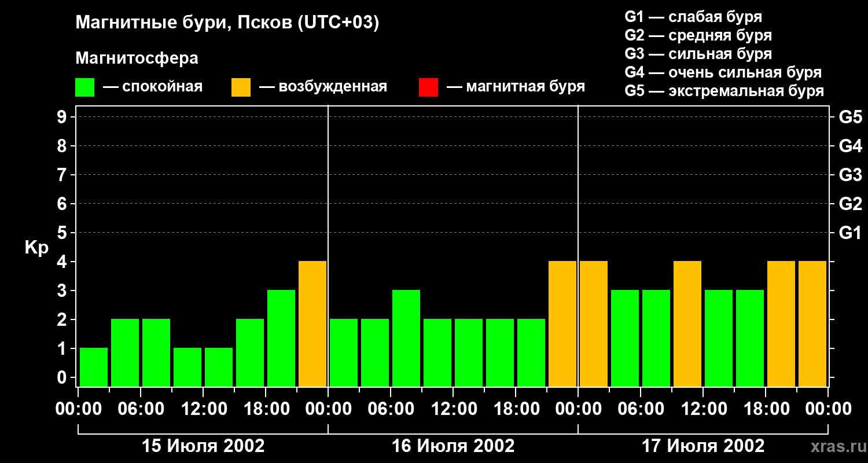Select the 16 Июля 21:00–00:00 yellow bar

(x=562, y=324)
